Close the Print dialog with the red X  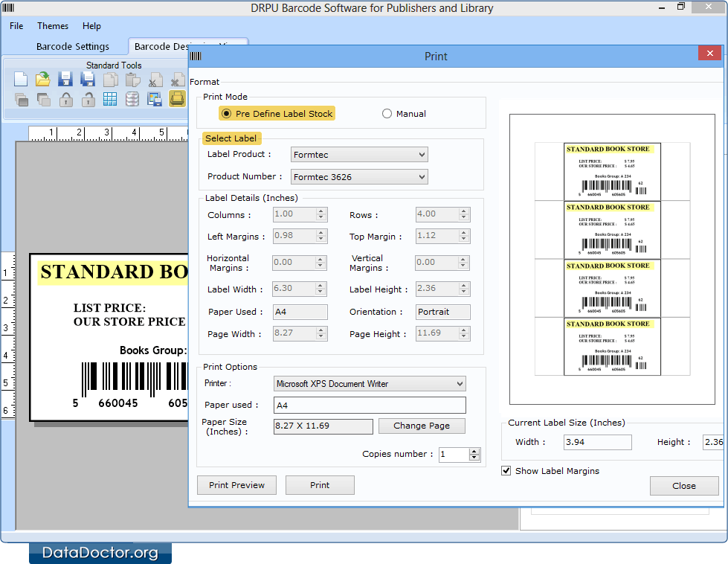click(710, 53)
